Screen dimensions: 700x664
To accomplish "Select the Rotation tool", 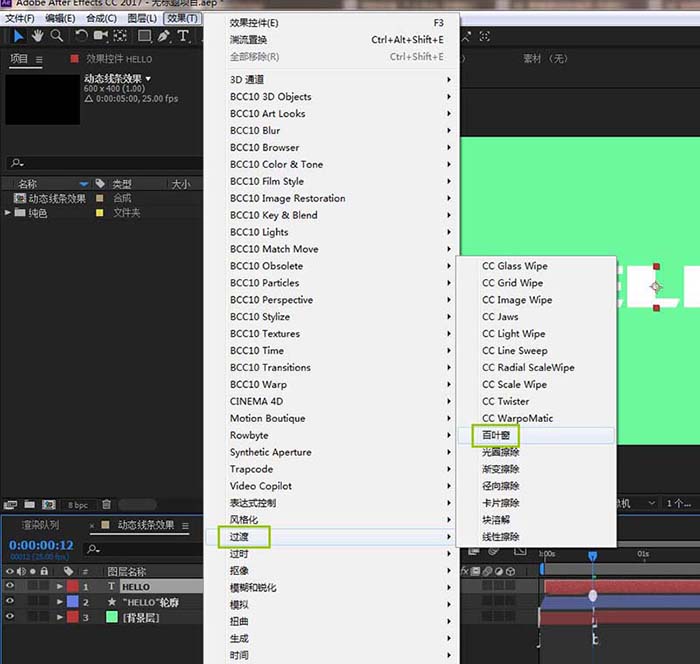I will [x=81, y=36].
